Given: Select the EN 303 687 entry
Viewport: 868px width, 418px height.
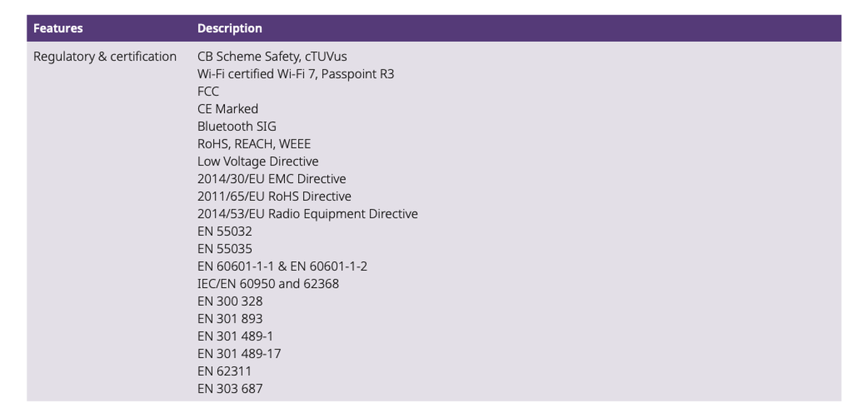Looking at the screenshot, I should click(x=230, y=388).
